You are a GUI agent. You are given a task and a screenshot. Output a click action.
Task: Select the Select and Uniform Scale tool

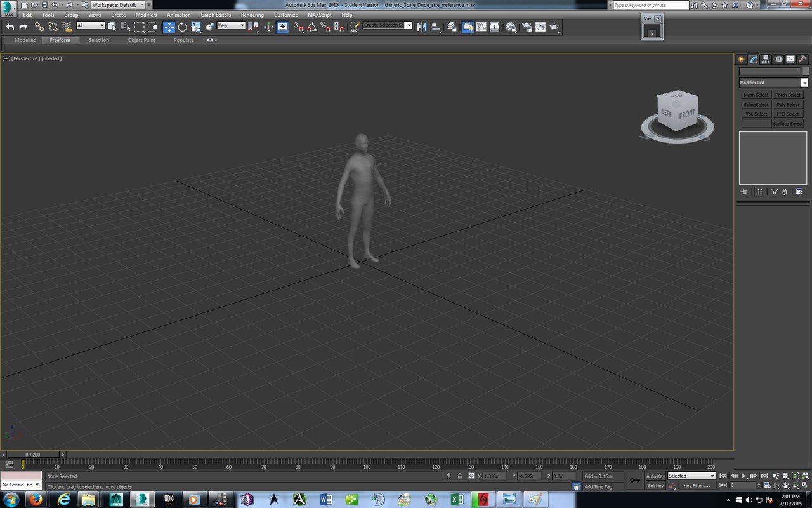click(196, 27)
